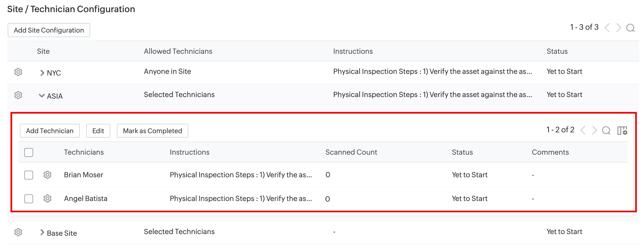Search the site configuration list
Screen dimensions: 644x252
(x=630, y=28)
